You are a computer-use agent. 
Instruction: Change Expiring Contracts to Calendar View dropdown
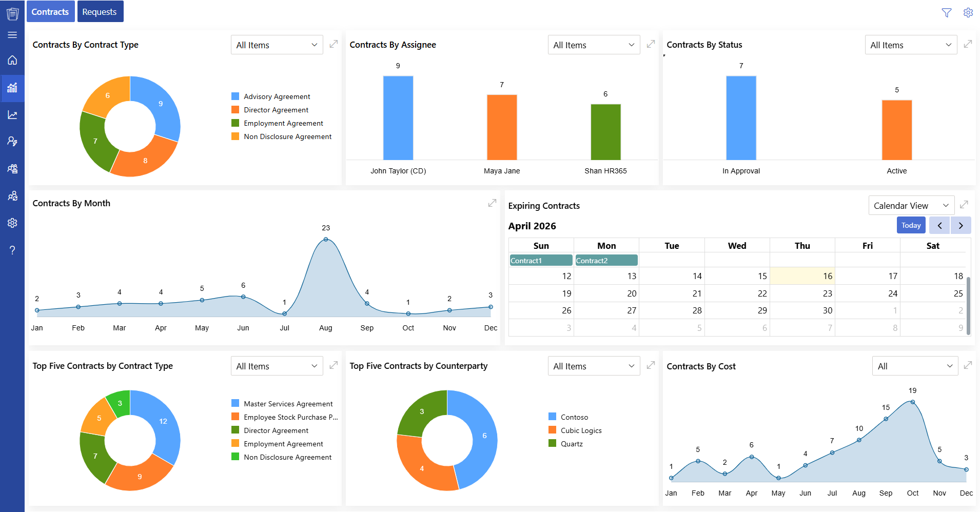(911, 205)
